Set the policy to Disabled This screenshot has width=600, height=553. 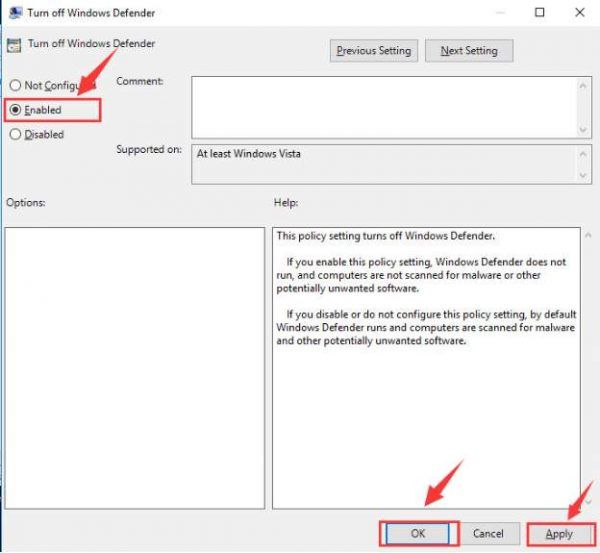coord(15,134)
